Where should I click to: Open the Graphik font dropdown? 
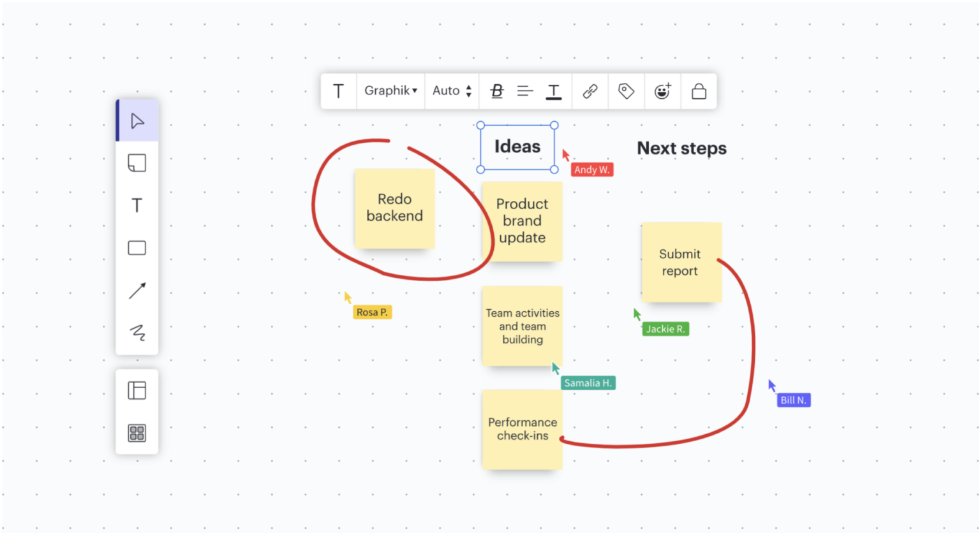pos(390,91)
